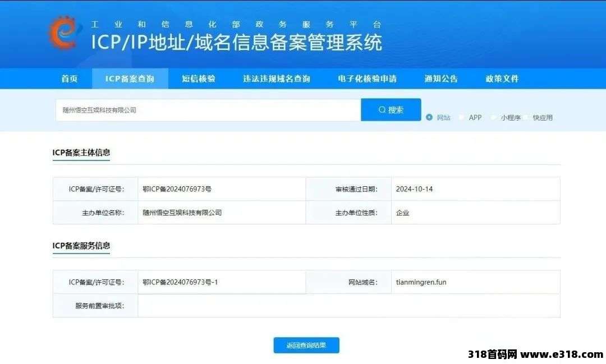Image resolution: width=606 pixels, height=364 pixels.
Task: Open 违法违规域名查询 tab
Action: (x=277, y=79)
